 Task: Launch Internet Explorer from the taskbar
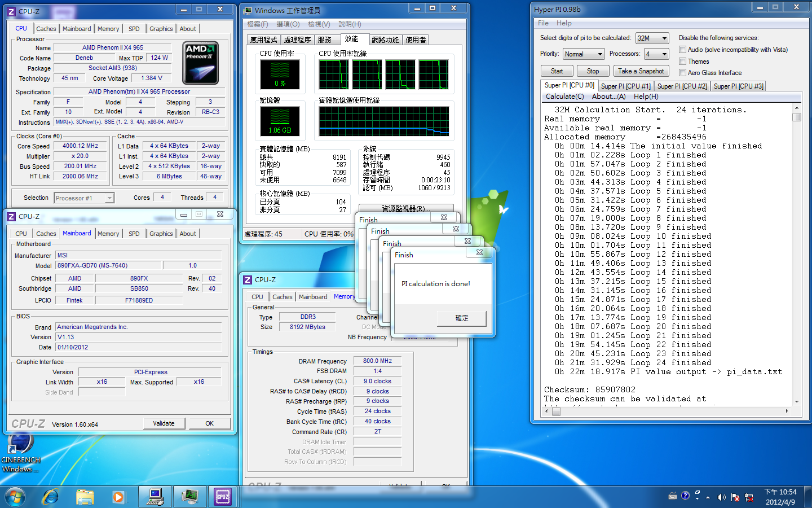click(51, 497)
